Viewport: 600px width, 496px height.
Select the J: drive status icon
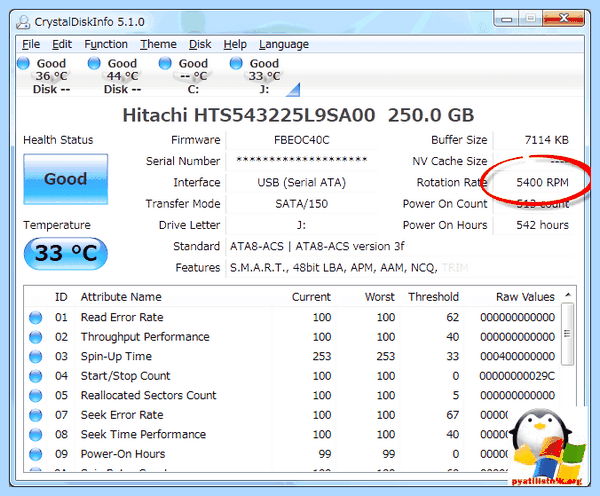point(257,76)
